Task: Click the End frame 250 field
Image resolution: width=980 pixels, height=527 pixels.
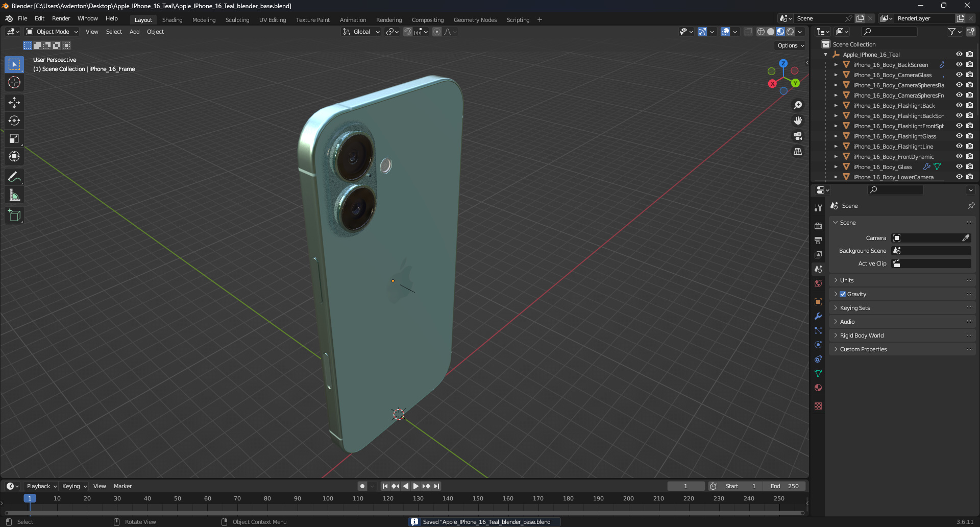Action: click(x=785, y=486)
